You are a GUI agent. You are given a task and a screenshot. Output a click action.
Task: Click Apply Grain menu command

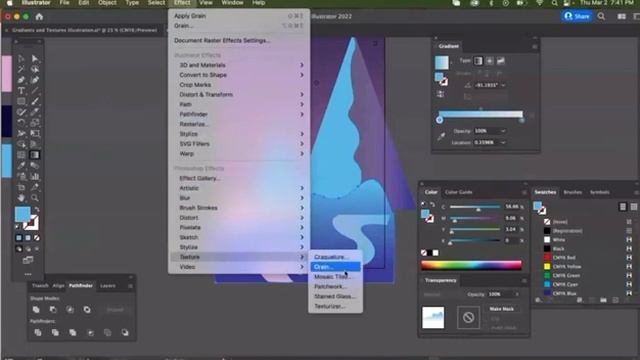(x=239, y=16)
